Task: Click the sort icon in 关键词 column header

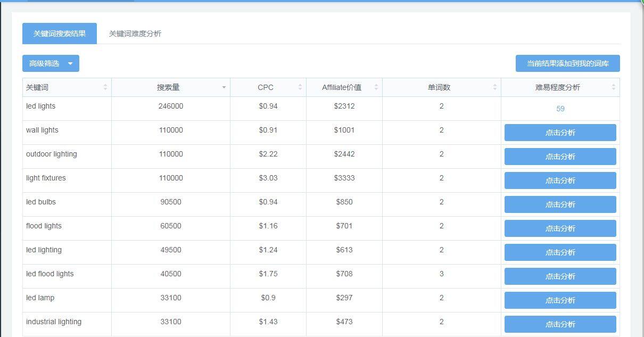Action: [x=105, y=87]
